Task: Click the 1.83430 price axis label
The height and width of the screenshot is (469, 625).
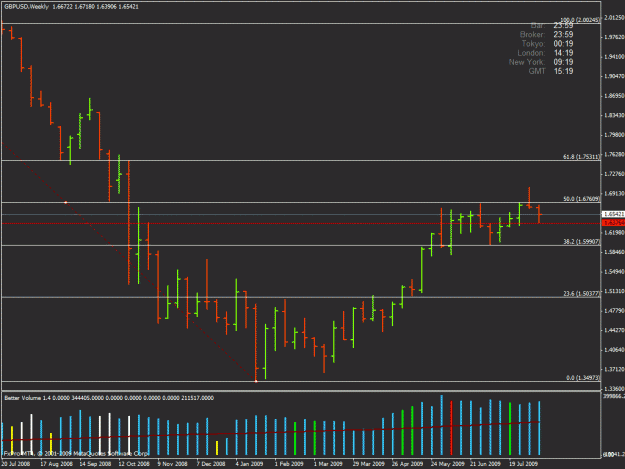Action: pos(614,115)
